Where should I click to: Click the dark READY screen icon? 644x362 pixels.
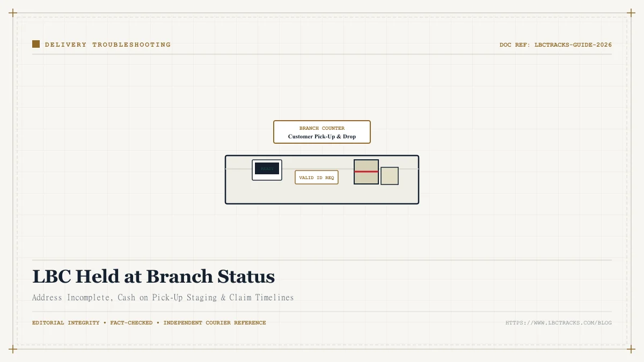[267, 169]
